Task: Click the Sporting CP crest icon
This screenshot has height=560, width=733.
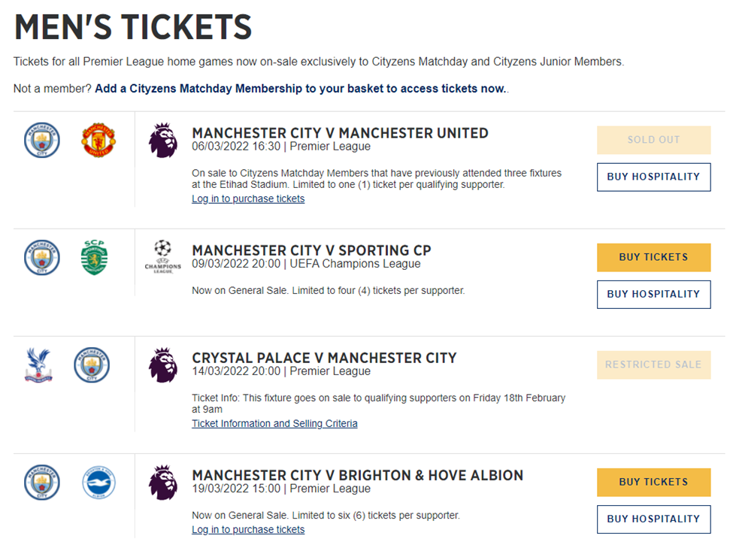Action: (94, 257)
